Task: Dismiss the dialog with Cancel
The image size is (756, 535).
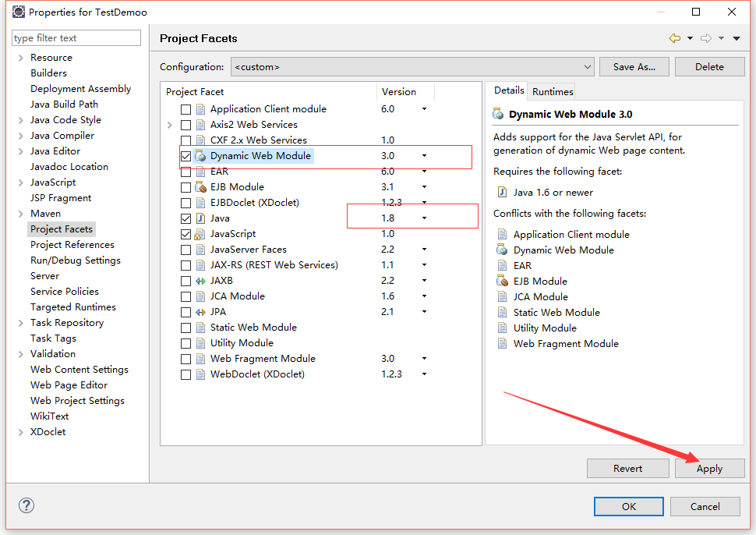Action: (x=705, y=507)
